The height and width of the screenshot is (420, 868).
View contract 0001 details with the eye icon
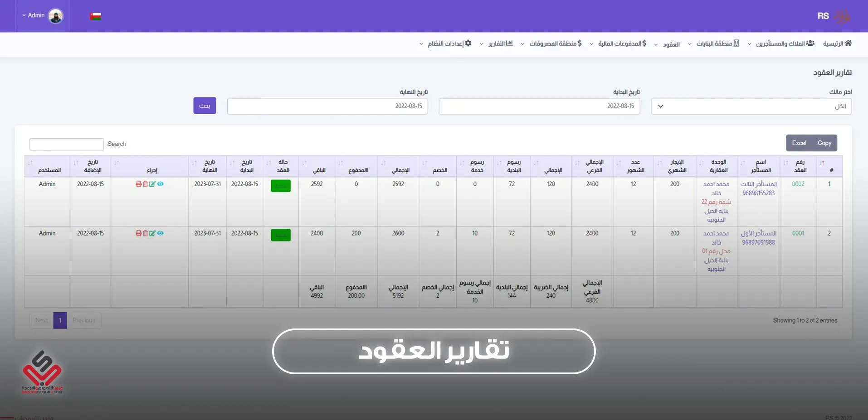click(x=161, y=233)
